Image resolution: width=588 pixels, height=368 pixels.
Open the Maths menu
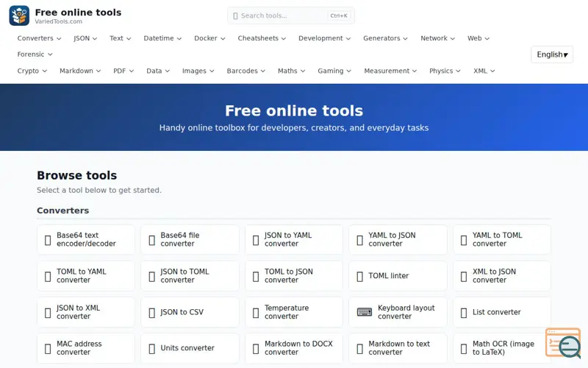pos(291,71)
